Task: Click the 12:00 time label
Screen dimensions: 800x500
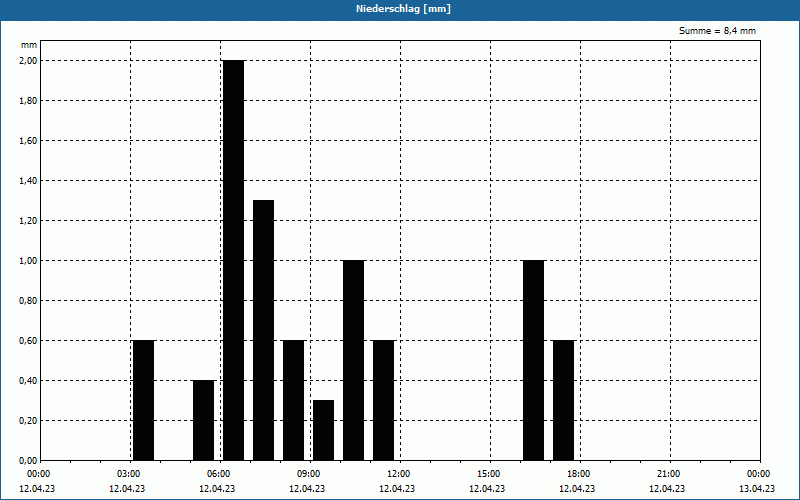Action: click(x=398, y=474)
